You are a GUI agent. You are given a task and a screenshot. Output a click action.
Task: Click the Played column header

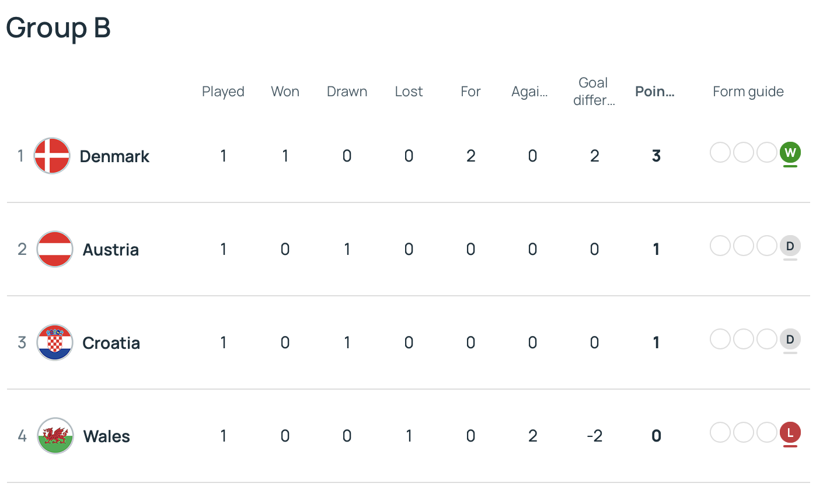223,92
